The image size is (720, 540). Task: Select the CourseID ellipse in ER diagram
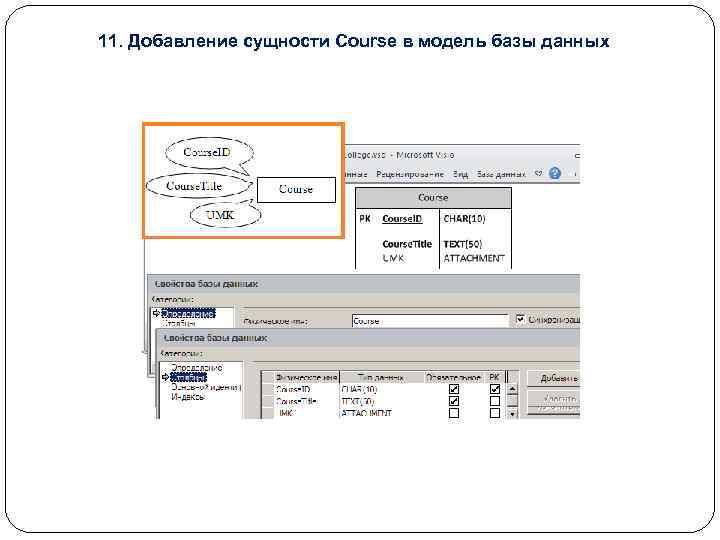coord(209,152)
